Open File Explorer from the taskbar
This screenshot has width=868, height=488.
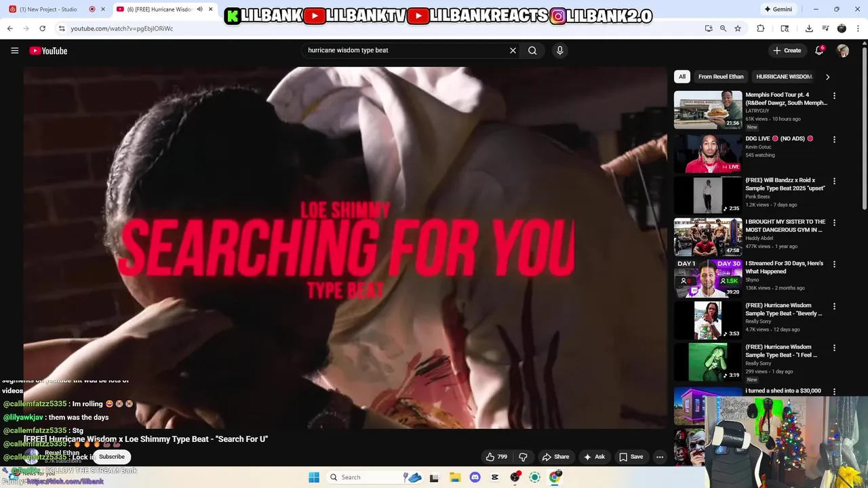(x=455, y=477)
